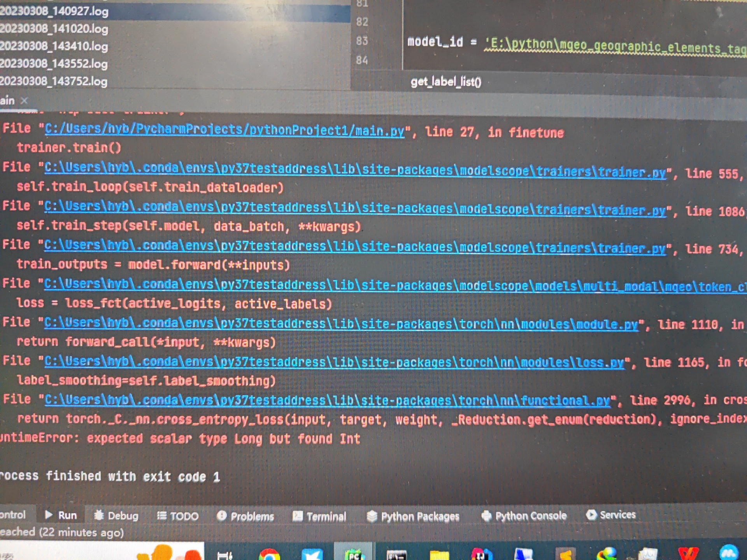The width and height of the screenshot is (747, 560).
Task: Close the main run tab
Action: pyautogui.click(x=25, y=101)
